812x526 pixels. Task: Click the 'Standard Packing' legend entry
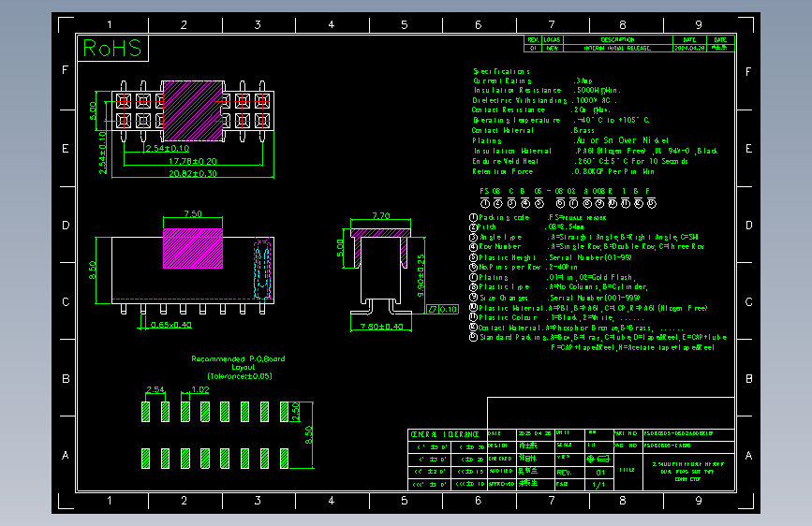(598, 337)
